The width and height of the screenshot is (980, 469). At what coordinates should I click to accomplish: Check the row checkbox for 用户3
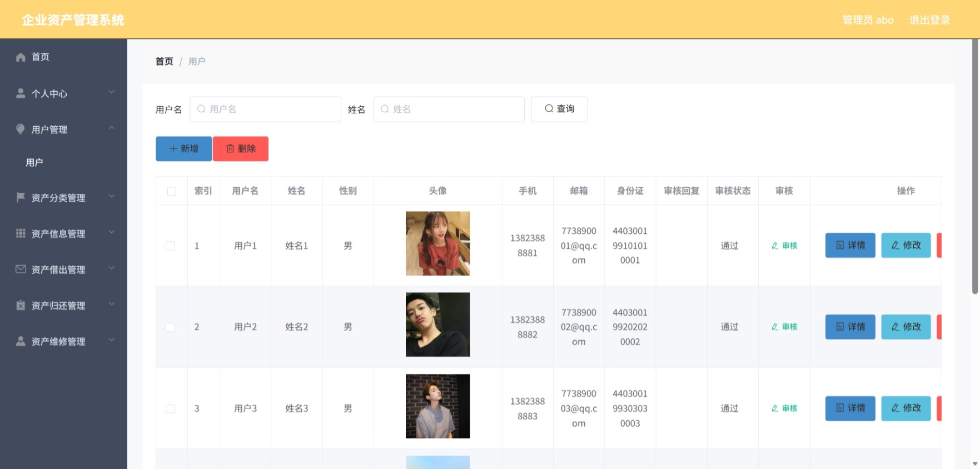[171, 408]
